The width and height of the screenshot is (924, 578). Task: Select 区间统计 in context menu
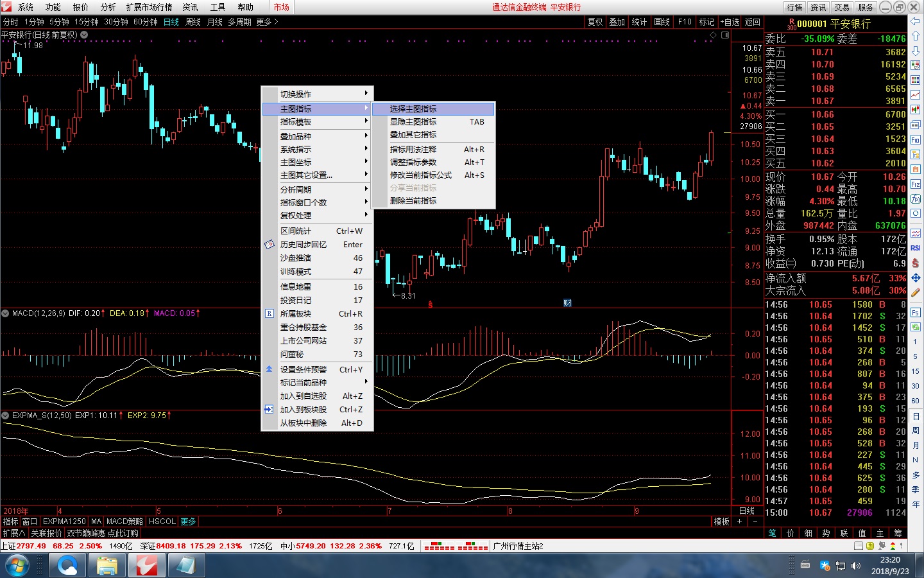[x=318, y=231]
